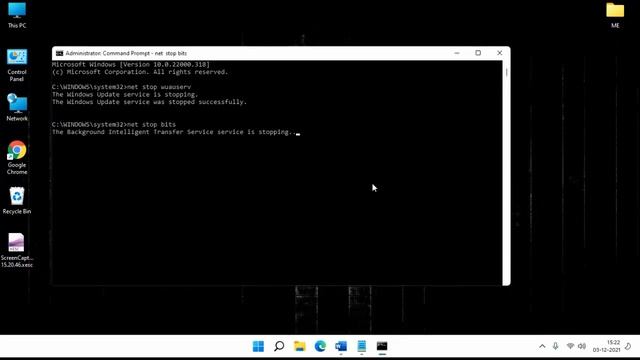Viewport: 640px width, 360px height.
Task: Click the 'net stop wuauserv' command line
Action: point(122,87)
